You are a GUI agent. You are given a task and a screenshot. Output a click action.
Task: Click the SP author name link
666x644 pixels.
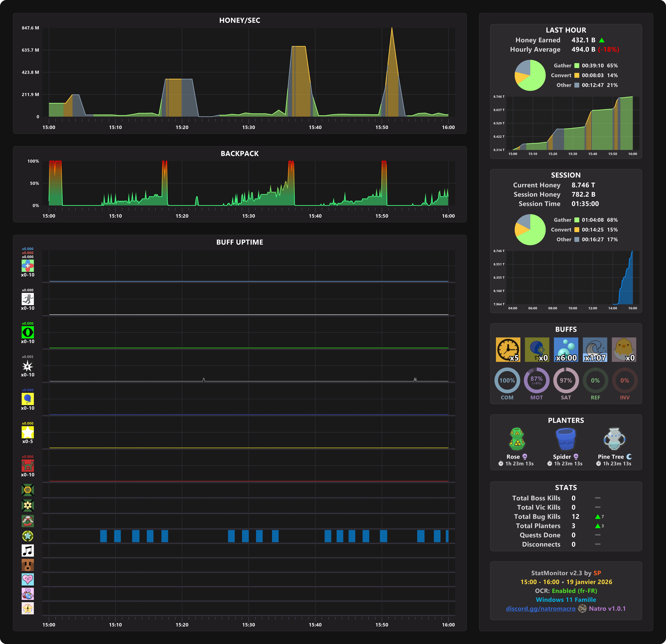tap(597, 573)
